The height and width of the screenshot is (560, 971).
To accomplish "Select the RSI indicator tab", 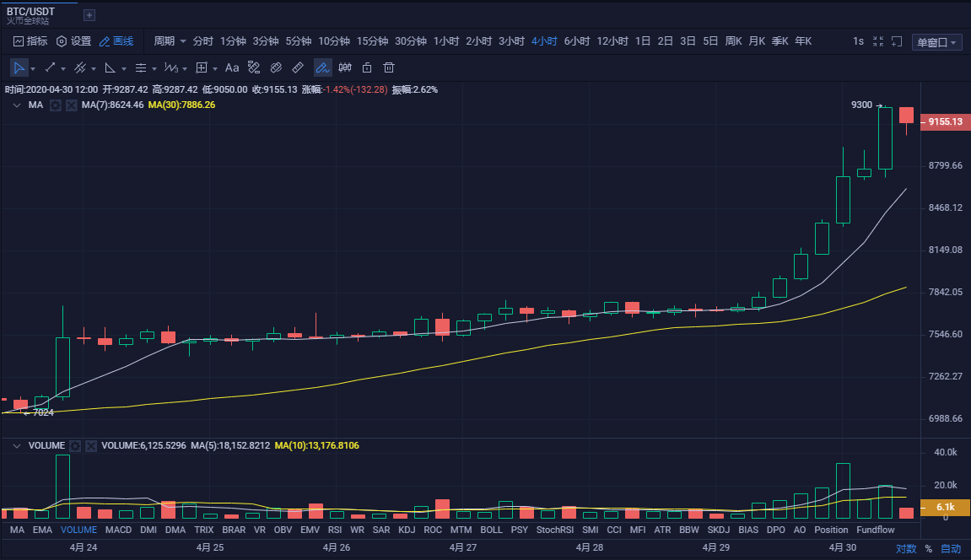I will point(334,530).
